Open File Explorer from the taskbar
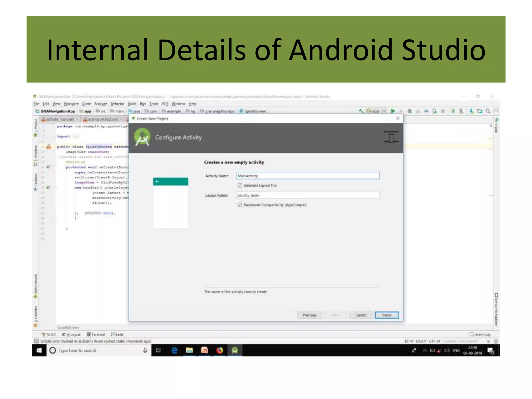This screenshot has width=532, height=399. (189, 350)
